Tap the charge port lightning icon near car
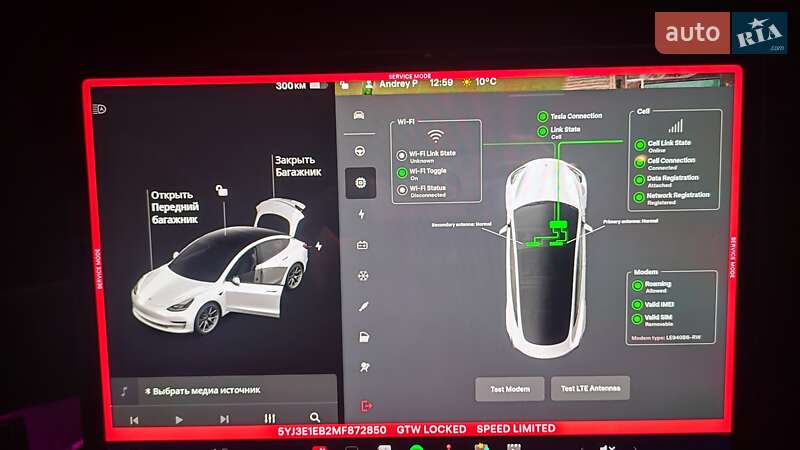 click(318, 246)
